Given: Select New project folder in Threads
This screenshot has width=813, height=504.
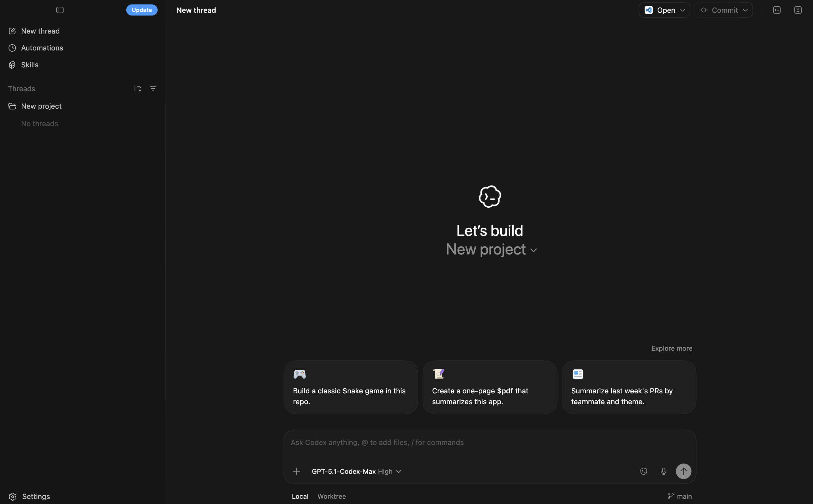Looking at the screenshot, I should coord(41,106).
